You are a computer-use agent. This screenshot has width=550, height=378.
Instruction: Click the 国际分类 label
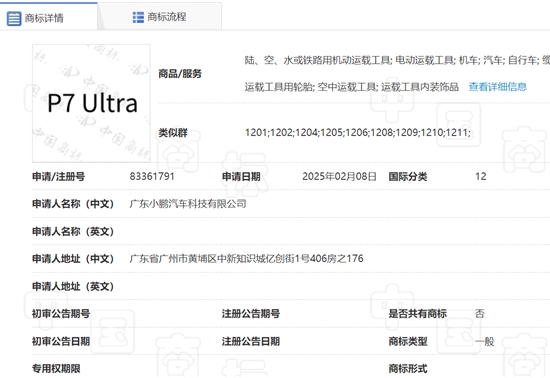408,176
